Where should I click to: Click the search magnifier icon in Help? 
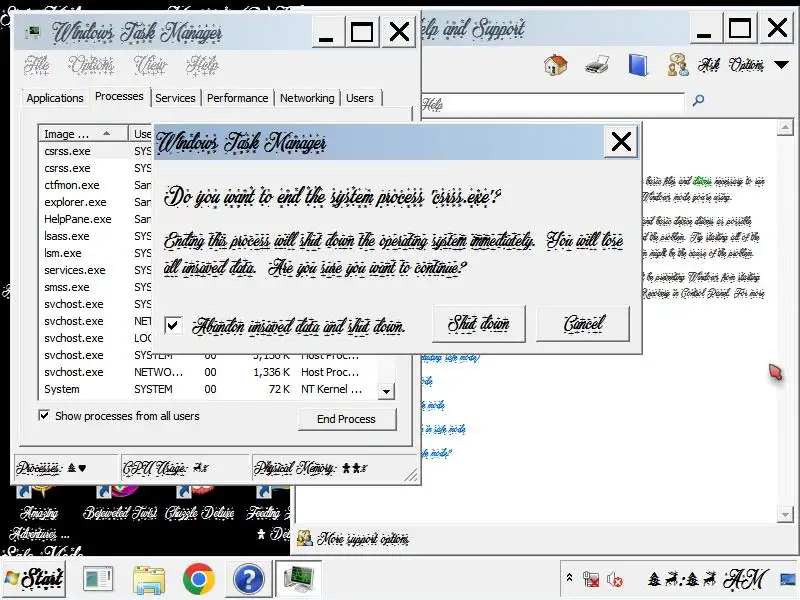tap(698, 100)
